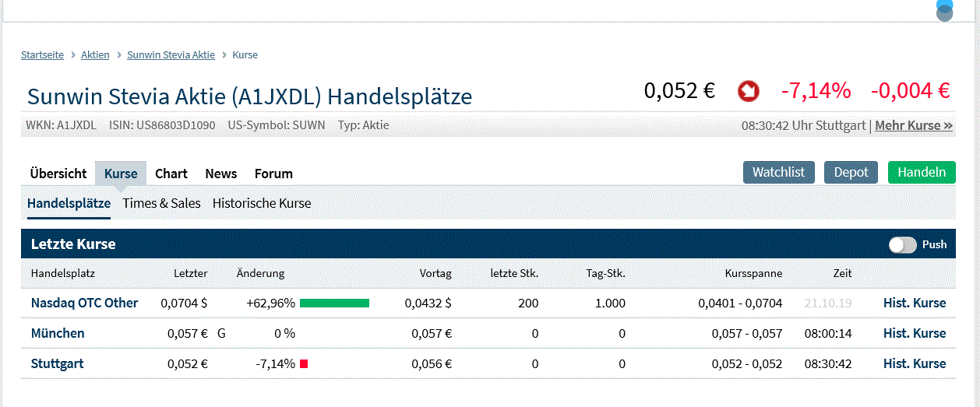This screenshot has width=980, height=407.
Task: Open the Aktien breadcrumb link
Action: 95,55
